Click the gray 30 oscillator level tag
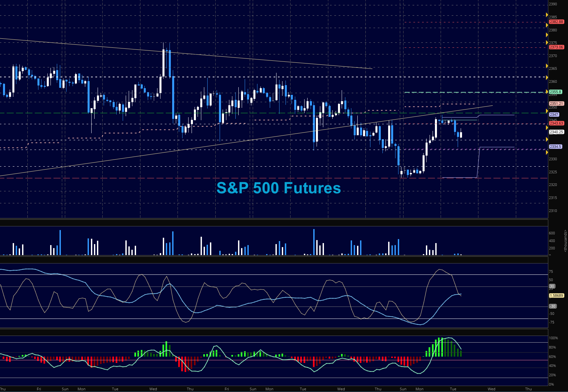Viewport: 568px width, 392px height. point(552,286)
